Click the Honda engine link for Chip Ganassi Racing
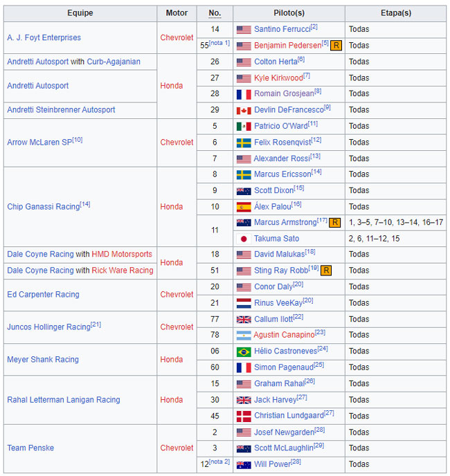 click(172, 207)
